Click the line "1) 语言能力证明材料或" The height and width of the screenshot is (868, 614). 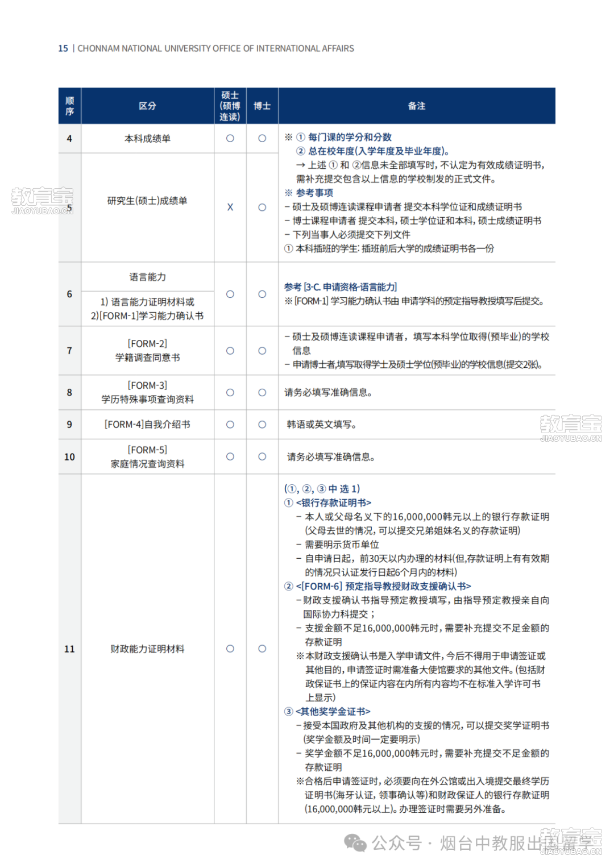coord(147,302)
